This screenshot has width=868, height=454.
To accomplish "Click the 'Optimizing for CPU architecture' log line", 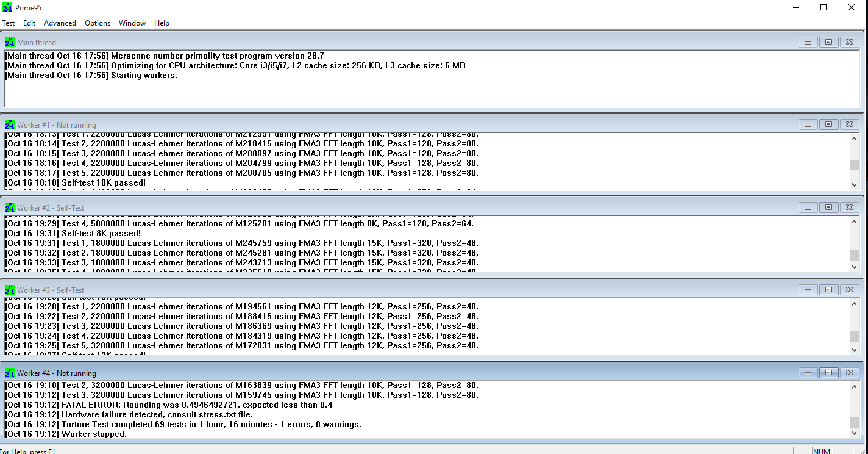I will click(235, 65).
